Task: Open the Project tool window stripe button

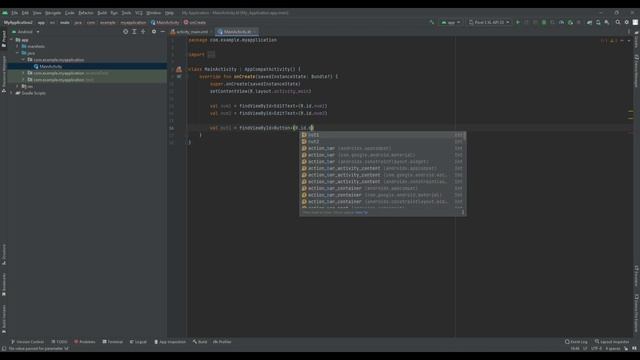Action: tap(4, 39)
